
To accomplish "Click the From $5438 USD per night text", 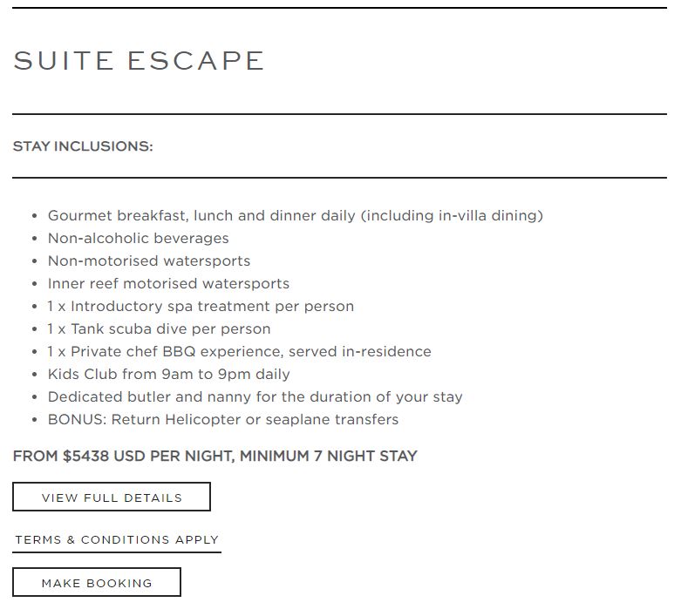I will tap(122, 456).
